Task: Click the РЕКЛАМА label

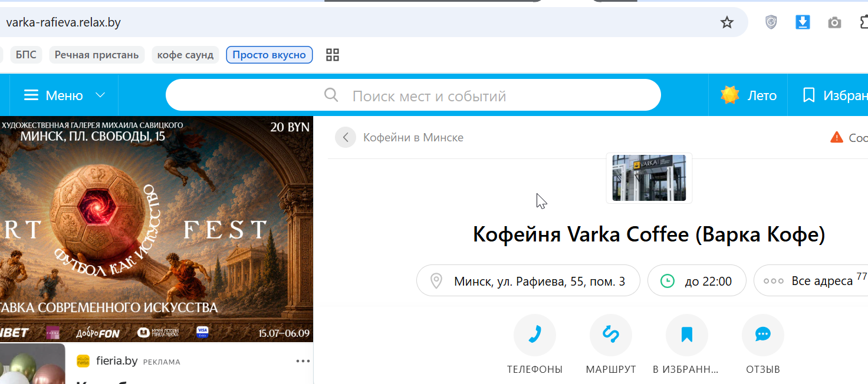Action: (162, 362)
